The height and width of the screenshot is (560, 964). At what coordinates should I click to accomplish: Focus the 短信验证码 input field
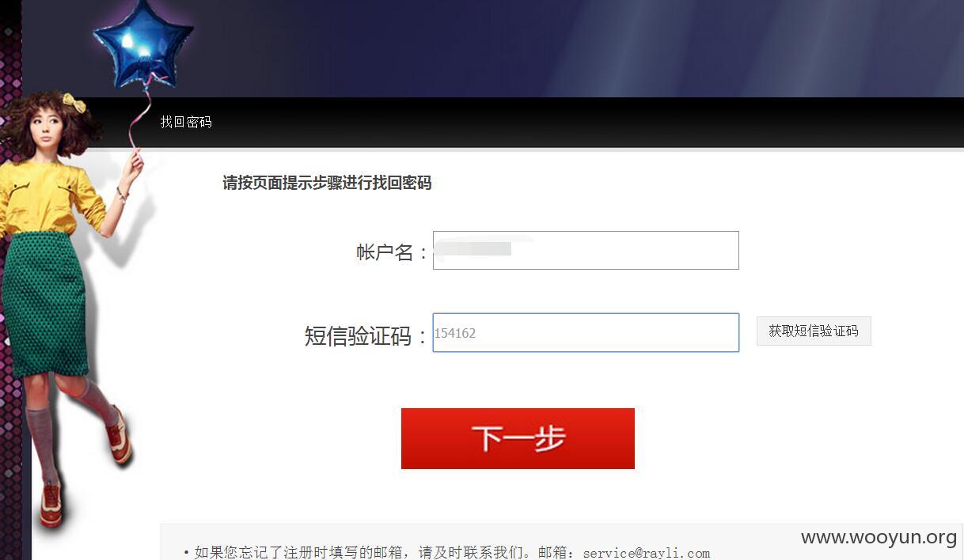point(586,333)
